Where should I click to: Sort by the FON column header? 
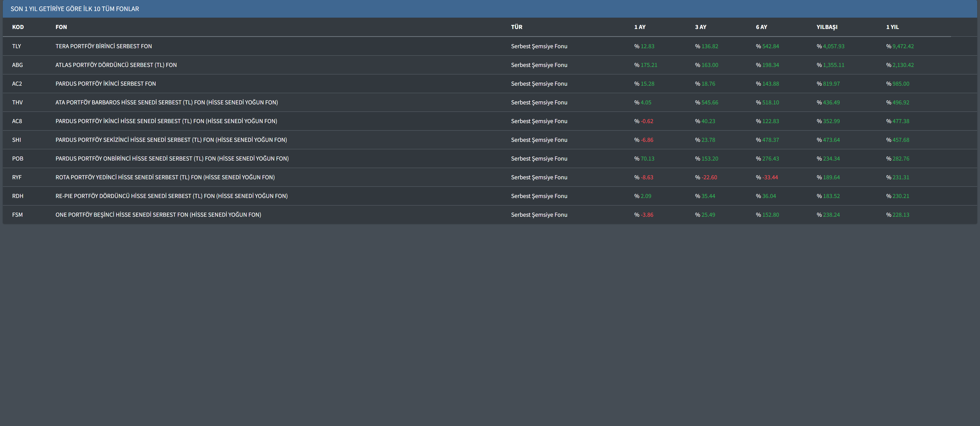(x=61, y=27)
